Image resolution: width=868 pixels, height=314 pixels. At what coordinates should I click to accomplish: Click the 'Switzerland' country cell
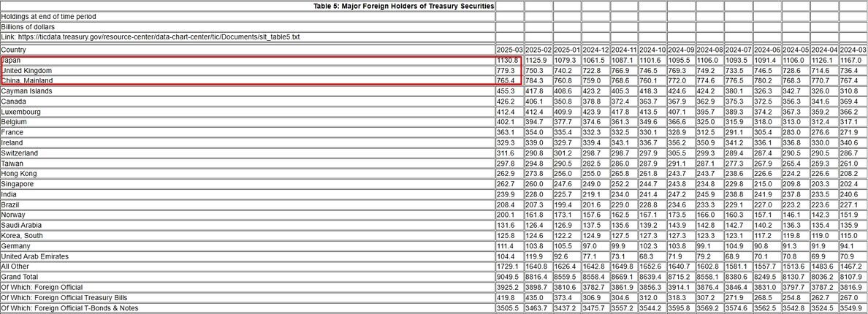point(248,153)
